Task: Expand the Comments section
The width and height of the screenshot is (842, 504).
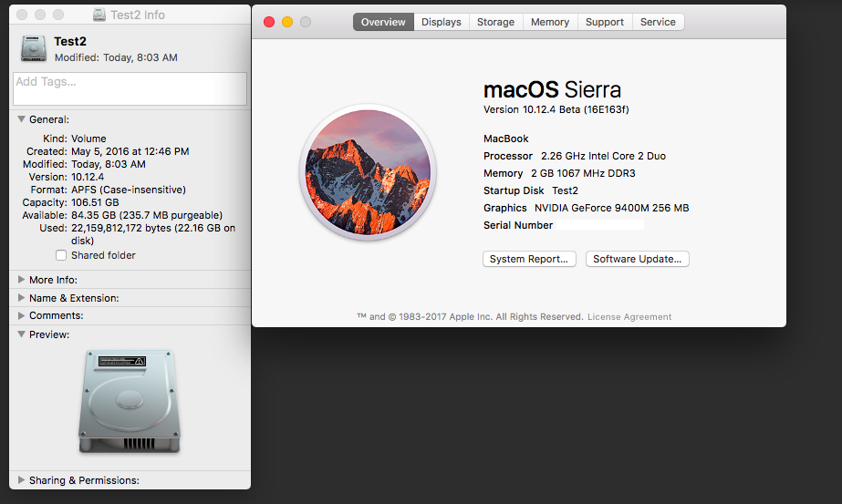Action: (22, 315)
